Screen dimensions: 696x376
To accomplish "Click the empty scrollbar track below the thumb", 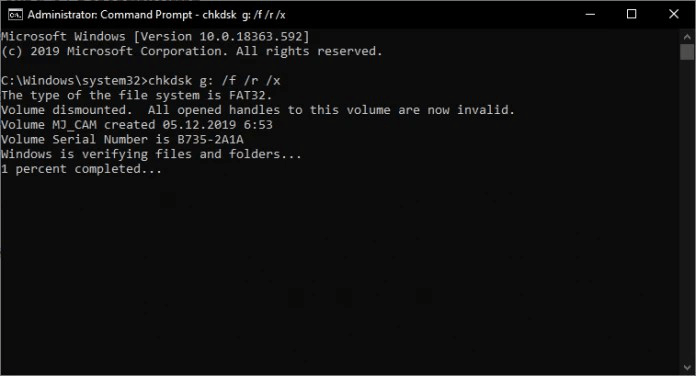I will coord(687,209).
